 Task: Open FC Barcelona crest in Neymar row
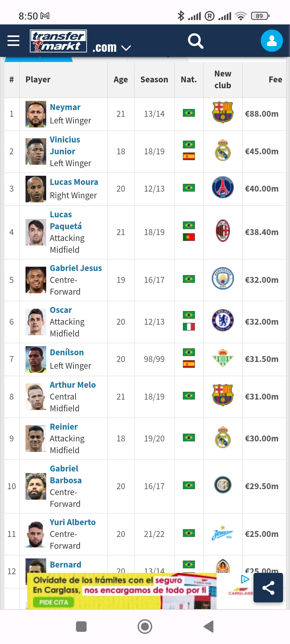click(223, 112)
